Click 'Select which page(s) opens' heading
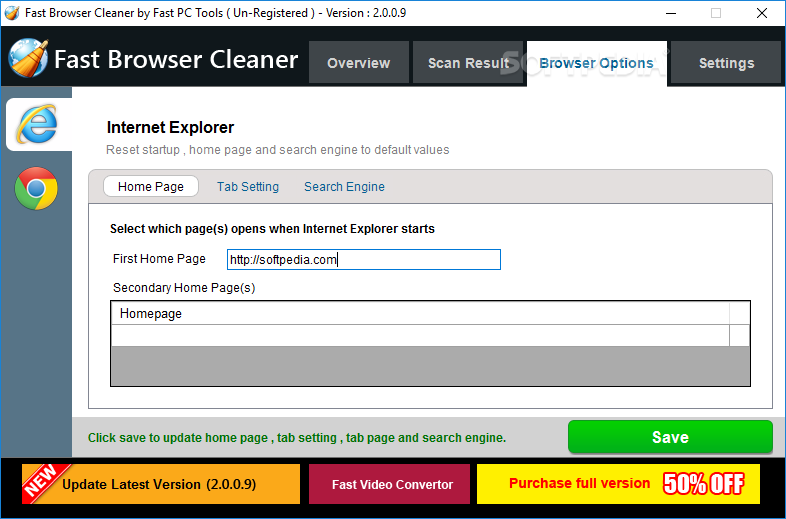786x519 pixels. [x=272, y=229]
